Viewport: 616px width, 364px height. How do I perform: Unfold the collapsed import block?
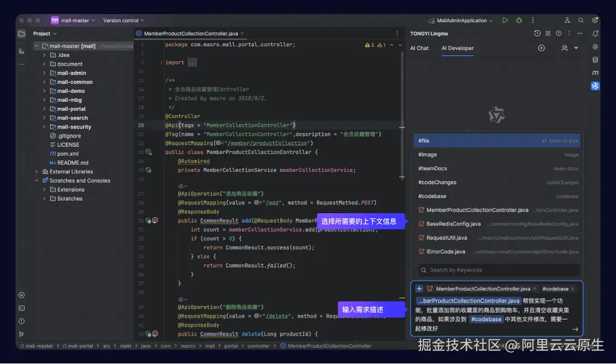(x=161, y=62)
